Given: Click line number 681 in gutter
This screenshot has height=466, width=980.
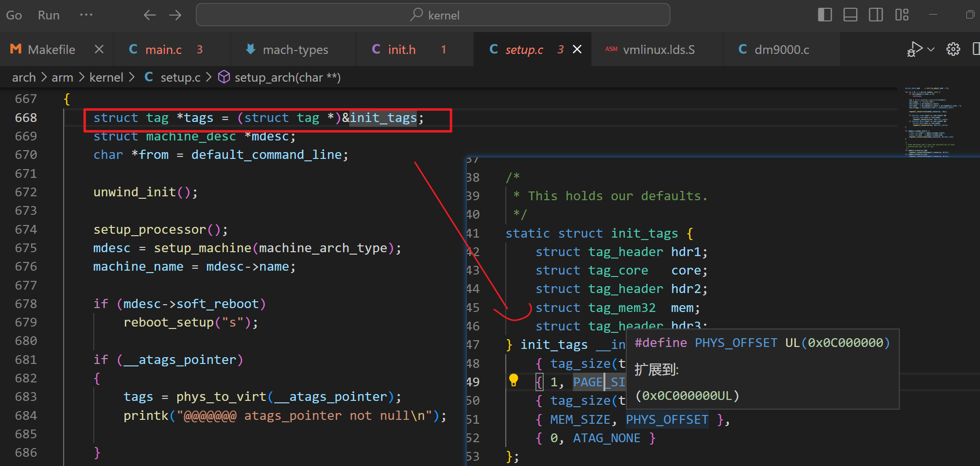Looking at the screenshot, I should pyautogui.click(x=26, y=360).
